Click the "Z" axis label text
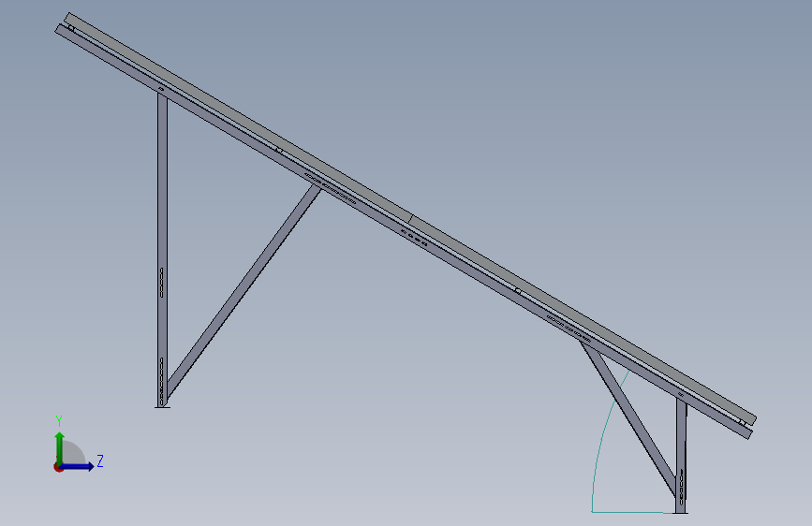This screenshot has height=526, width=812. (100, 460)
